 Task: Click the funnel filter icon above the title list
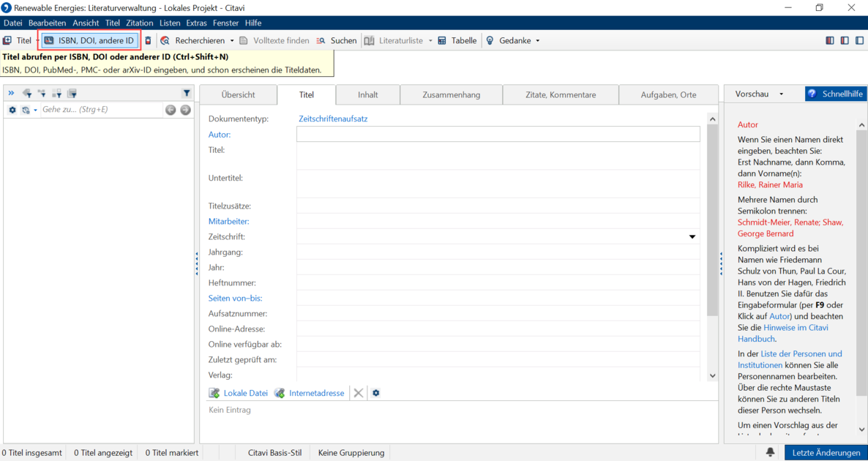(187, 94)
